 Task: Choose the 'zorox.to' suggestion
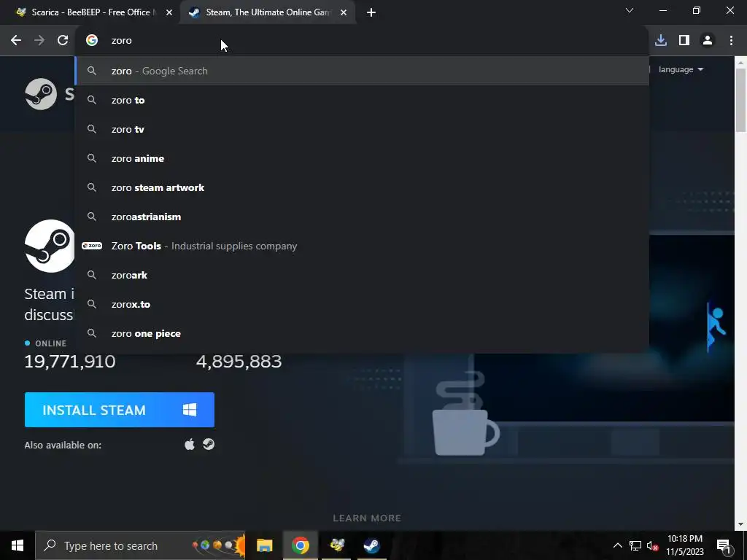point(362,304)
